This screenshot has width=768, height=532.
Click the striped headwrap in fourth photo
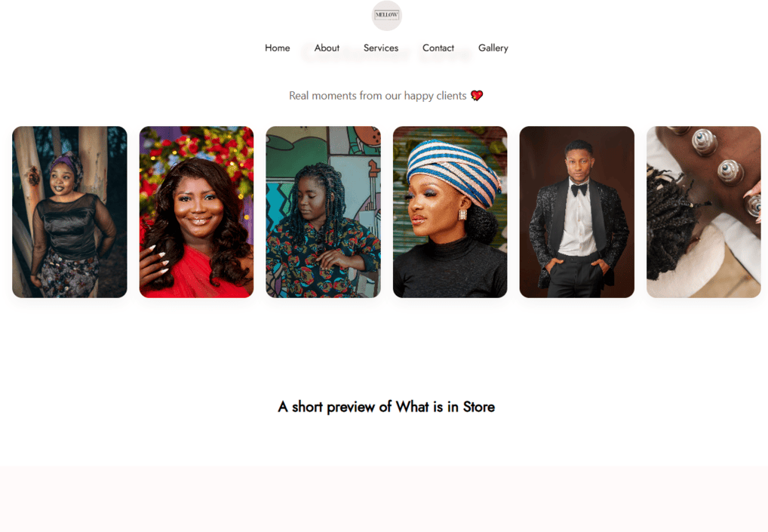click(453, 170)
